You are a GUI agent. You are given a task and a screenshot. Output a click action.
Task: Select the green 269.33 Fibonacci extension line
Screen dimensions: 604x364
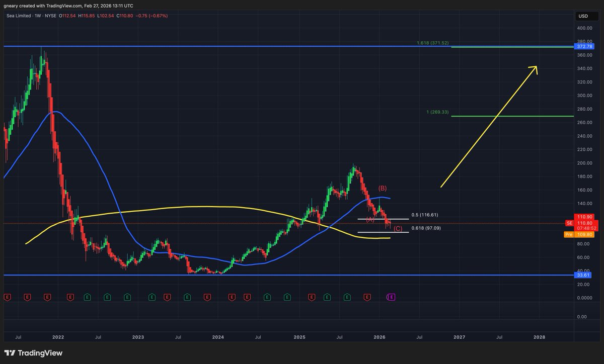click(x=512, y=116)
